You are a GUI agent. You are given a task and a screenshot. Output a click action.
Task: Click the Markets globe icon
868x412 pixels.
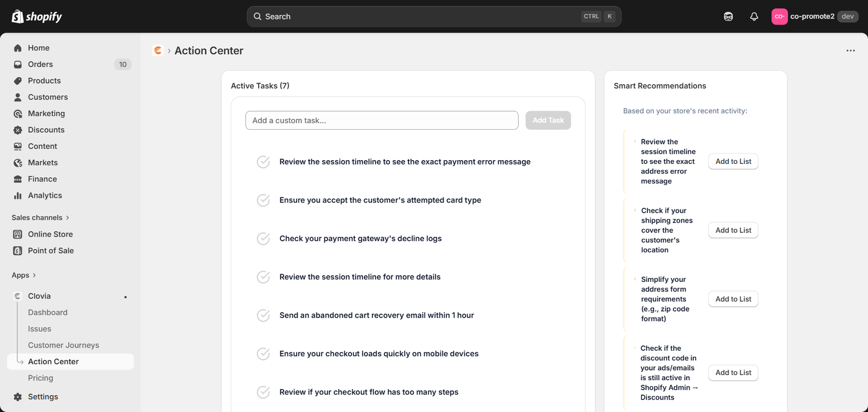click(x=18, y=162)
